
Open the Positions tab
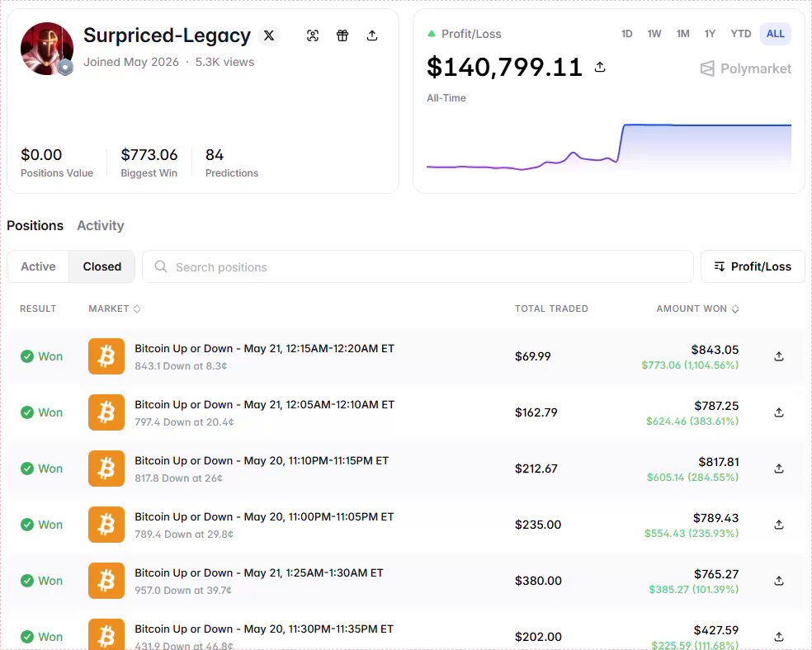pyautogui.click(x=35, y=226)
